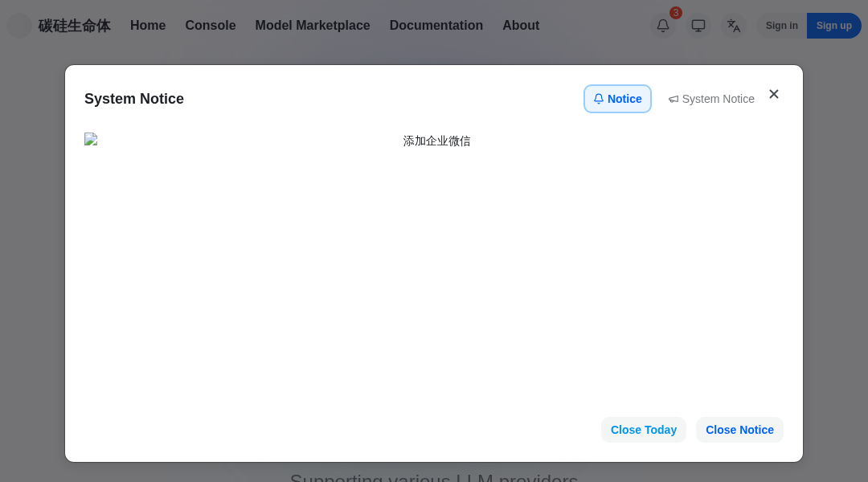Open notifications with the bell icon

[663, 26]
